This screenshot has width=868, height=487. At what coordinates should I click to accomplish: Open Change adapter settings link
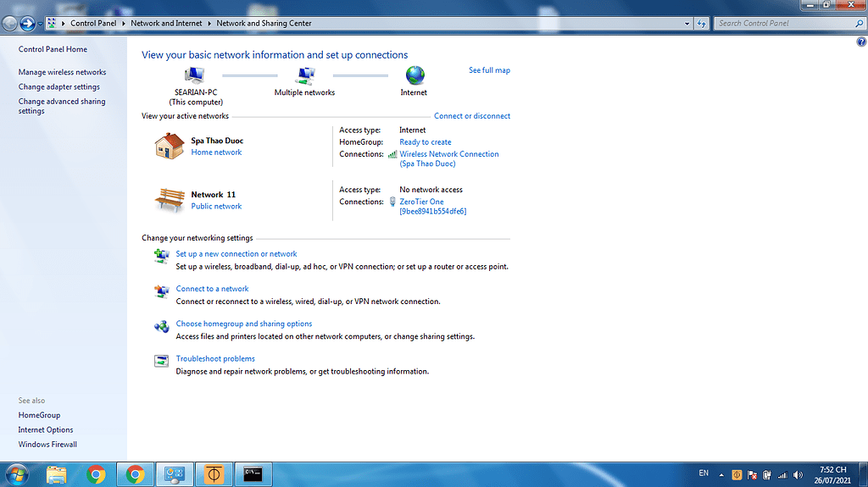[x=59, y=87]
